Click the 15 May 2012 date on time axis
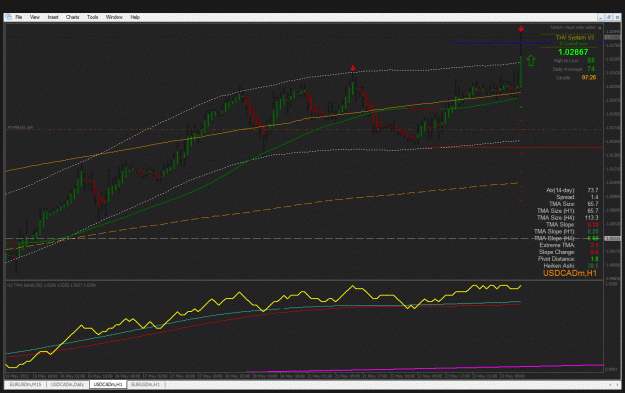The image size is (625, 393). (x=18, y=376)
